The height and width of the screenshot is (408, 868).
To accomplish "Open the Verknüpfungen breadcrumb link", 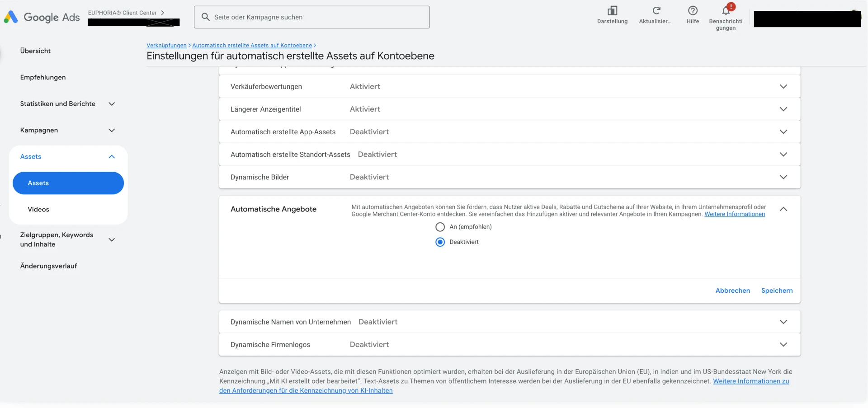I will 166,45.
